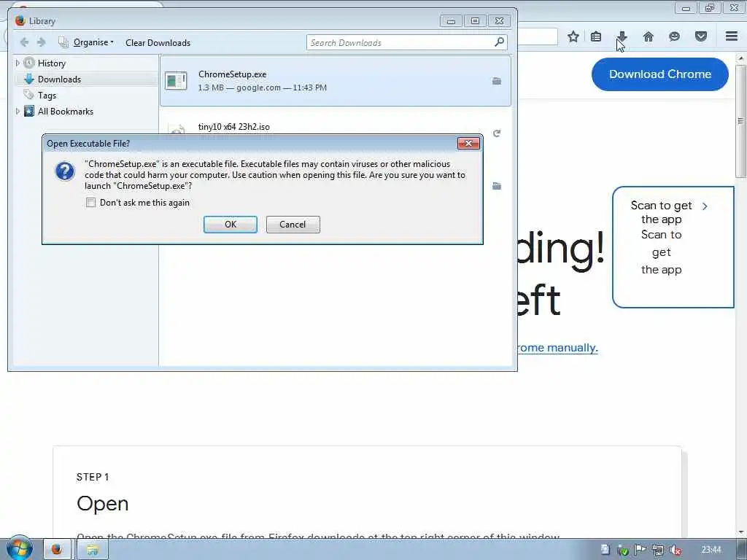Open the Pocket toolbar icon
The image size is (747, 560).
pos(700,36)
